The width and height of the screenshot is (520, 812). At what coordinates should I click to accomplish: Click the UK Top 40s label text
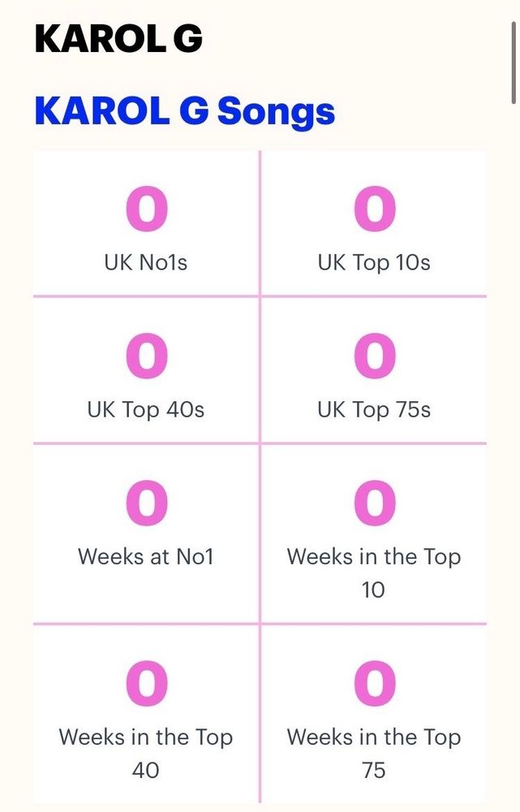tap(146, 409)
